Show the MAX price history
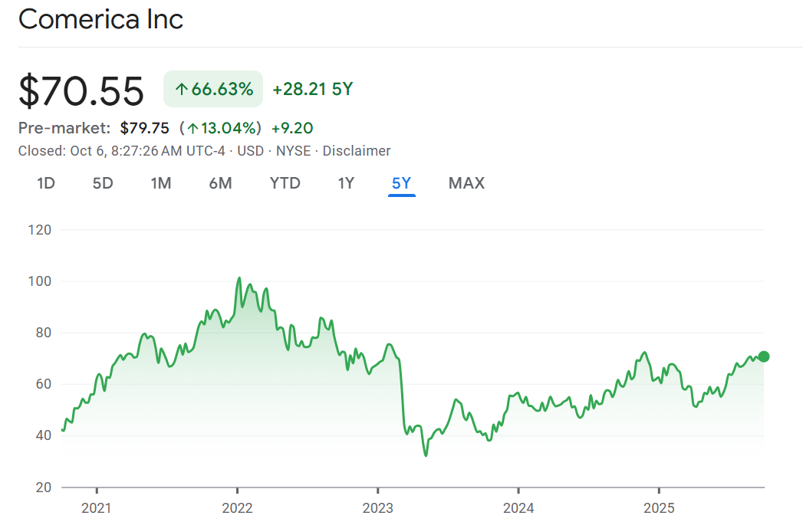The image size is (803, 532). pyautogui.click(x=466, y=183)
